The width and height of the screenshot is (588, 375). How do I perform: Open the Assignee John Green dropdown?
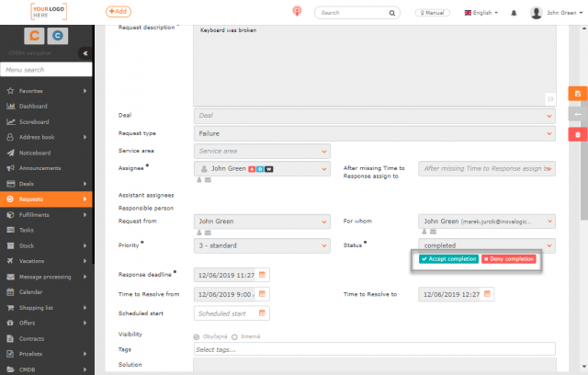[x=262, y=169]
